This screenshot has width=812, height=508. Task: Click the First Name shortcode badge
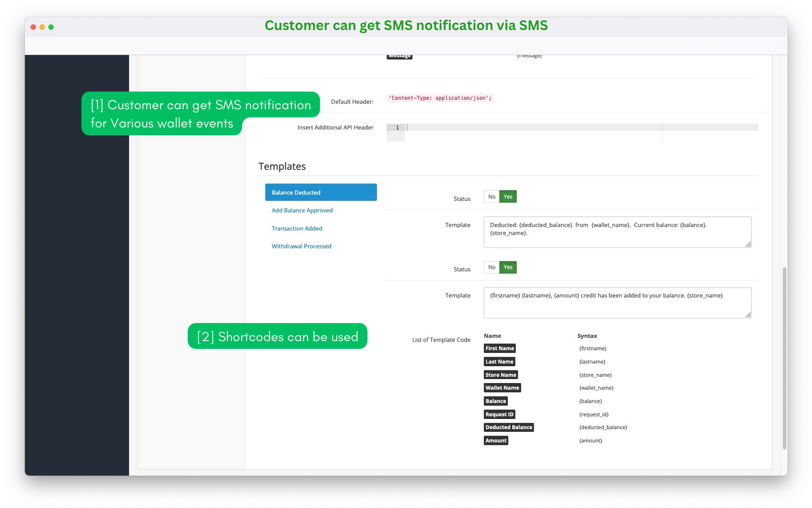pos(499,348)
